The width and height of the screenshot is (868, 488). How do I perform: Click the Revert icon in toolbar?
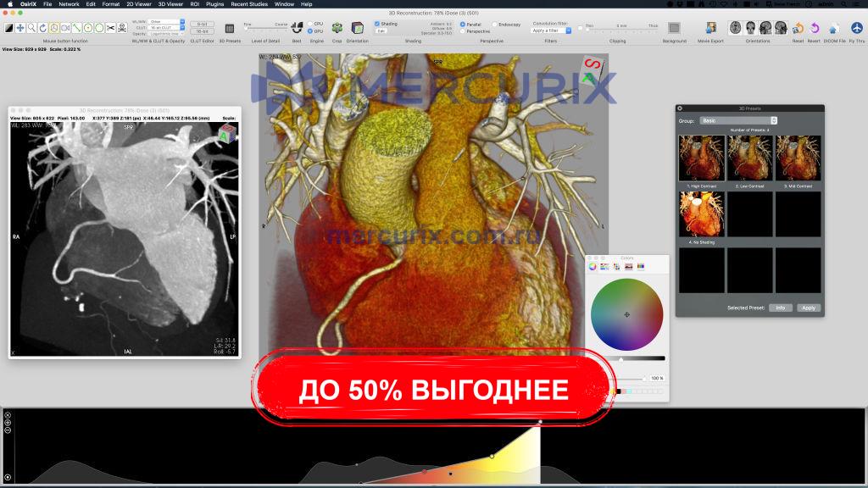815,28
